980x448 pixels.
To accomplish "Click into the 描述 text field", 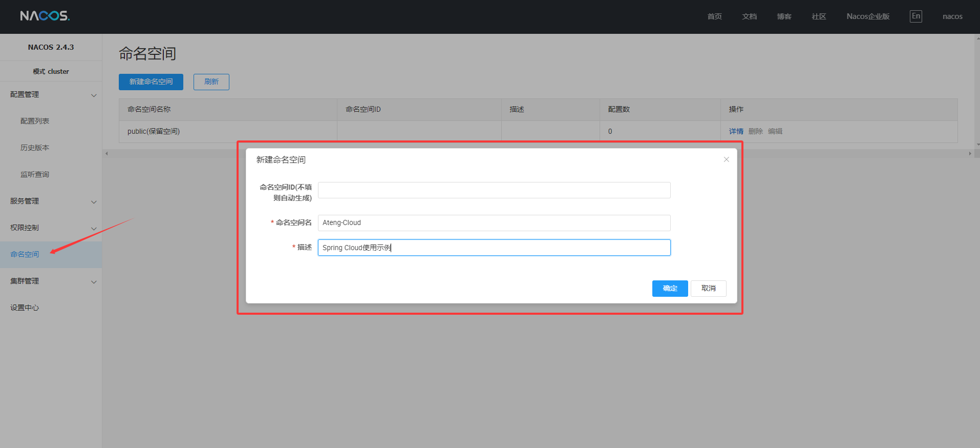I will (494, 248).
